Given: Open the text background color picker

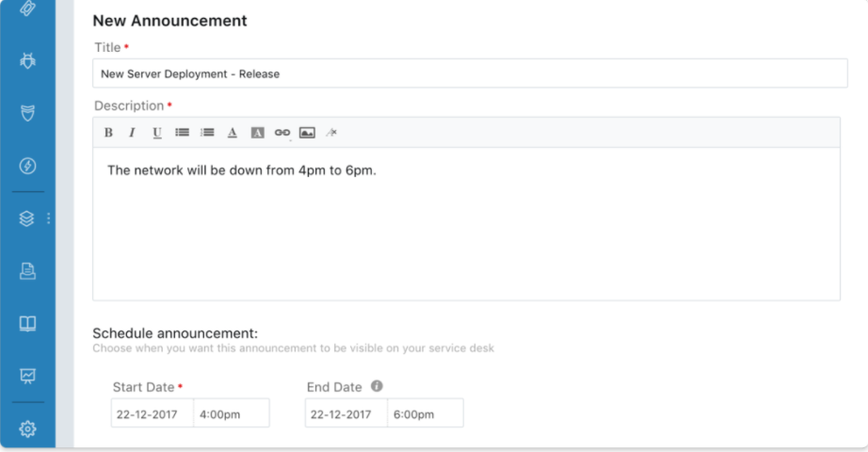Looking at the screenshot, I should [x=257, y=133].
